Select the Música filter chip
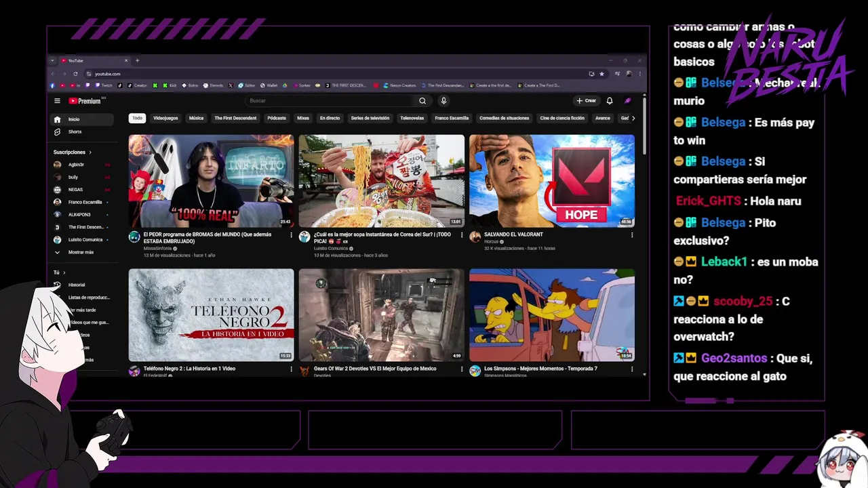The height and width of the screenshot is (488, 868). click(x=196, y=118)
